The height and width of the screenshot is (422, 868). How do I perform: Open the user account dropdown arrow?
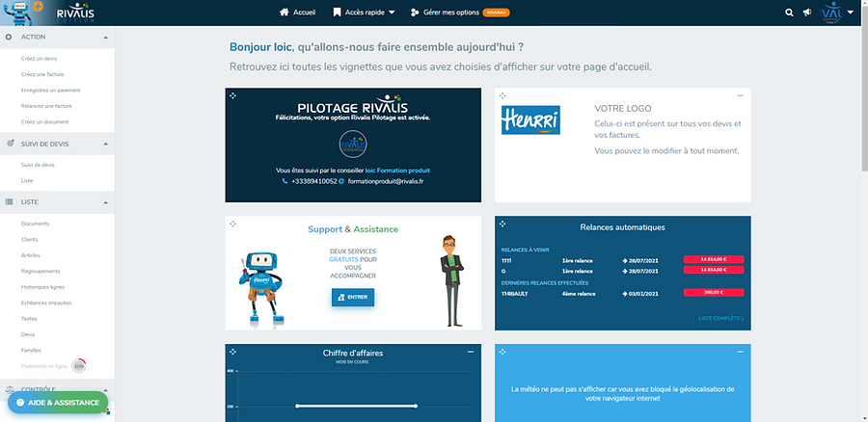pos(851,13)
